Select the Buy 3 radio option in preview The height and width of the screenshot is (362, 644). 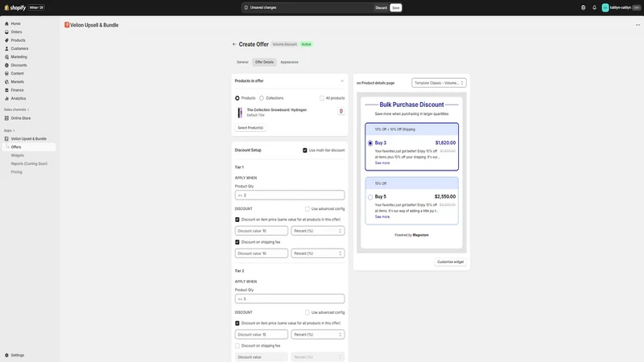click(x=370, y=143)
